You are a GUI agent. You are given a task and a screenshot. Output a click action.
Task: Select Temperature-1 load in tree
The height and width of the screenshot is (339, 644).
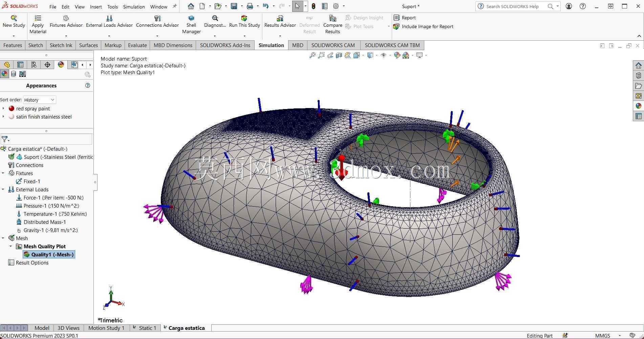pos(51,214)
